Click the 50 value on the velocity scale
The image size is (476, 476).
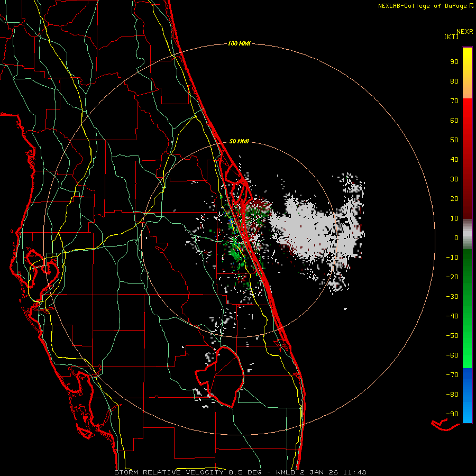point(454,140)
